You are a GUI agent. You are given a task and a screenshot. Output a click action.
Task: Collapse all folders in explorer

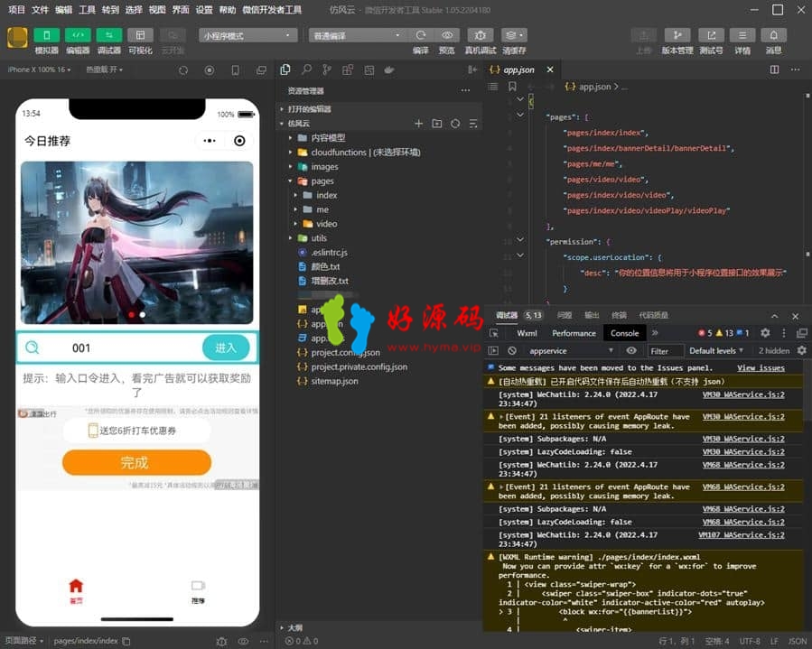click(x=472, y=123)
